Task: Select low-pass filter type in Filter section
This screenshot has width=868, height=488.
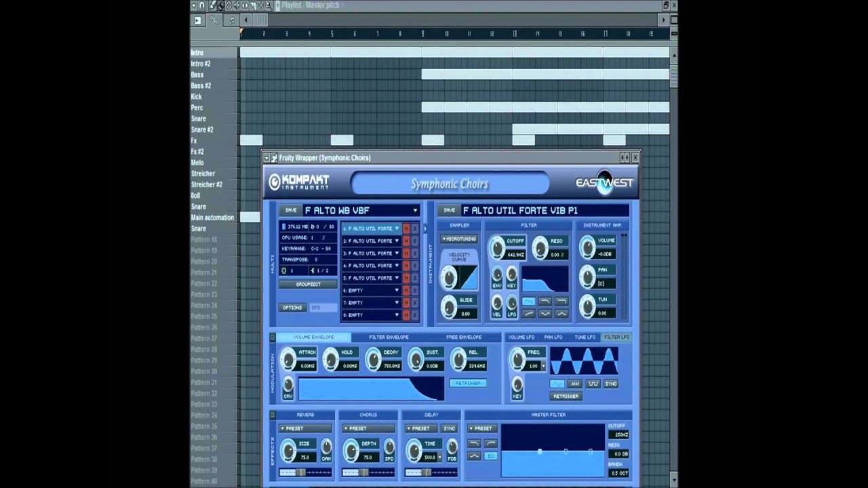Action: 528,301
